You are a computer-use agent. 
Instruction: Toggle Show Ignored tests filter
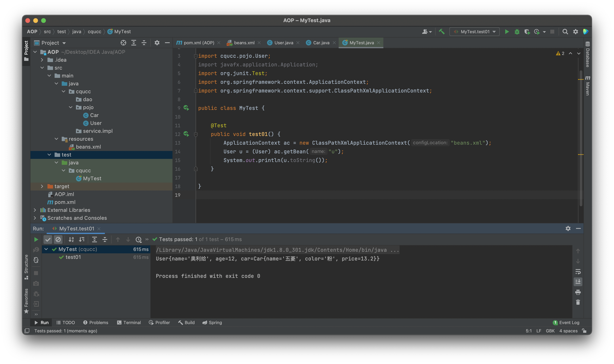(x=58, y=239)
